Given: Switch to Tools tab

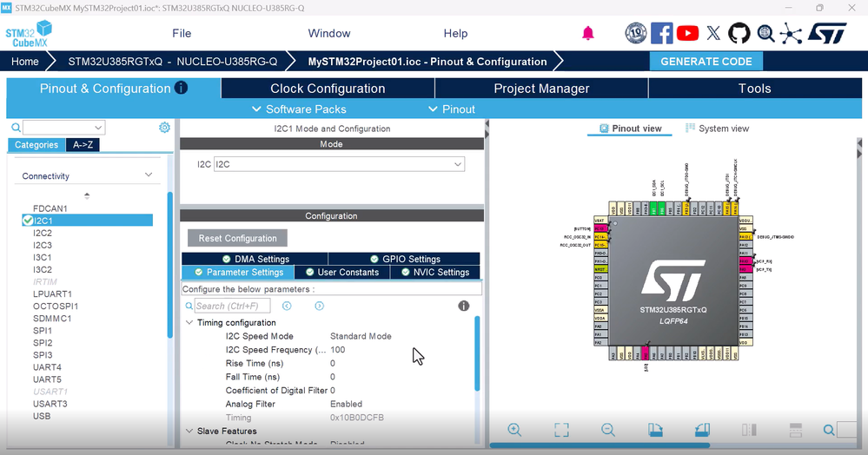Looking at the screenshot, I should point(754,88).
